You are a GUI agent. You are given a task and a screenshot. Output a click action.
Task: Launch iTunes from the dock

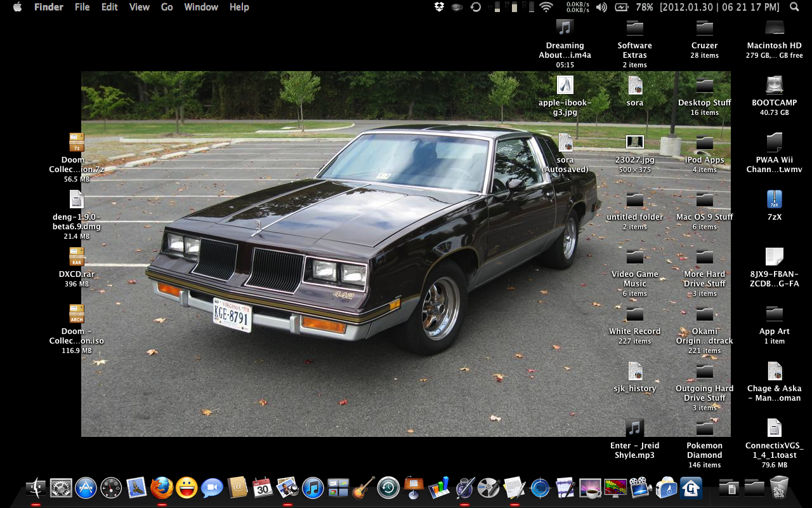313,488
